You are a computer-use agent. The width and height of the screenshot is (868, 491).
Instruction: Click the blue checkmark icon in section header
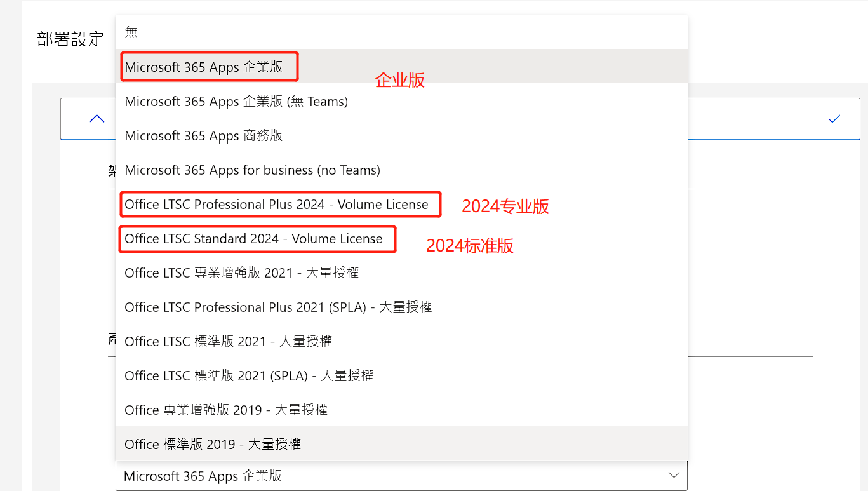834,118
